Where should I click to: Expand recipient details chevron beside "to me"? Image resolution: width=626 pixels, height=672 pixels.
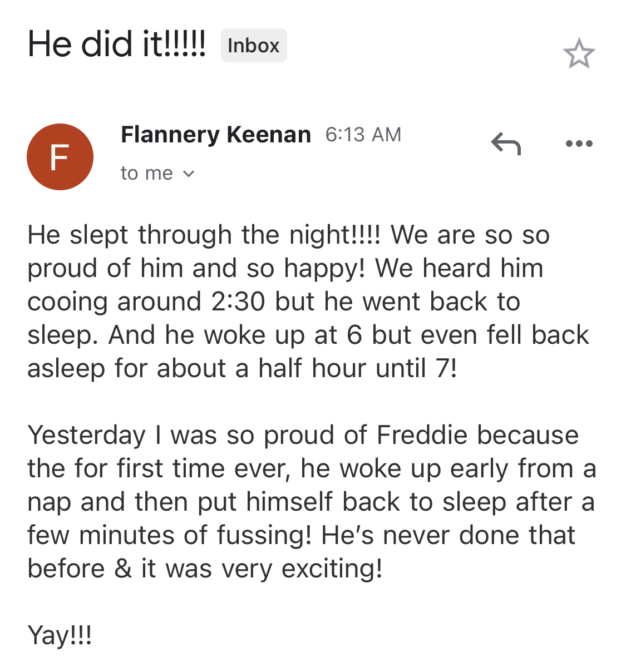click(x=189, y=174)
